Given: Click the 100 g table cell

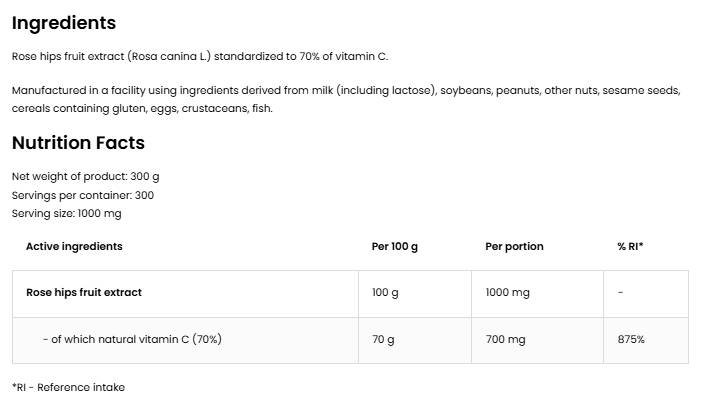Looking at the screenshot, I should point(385,293).
